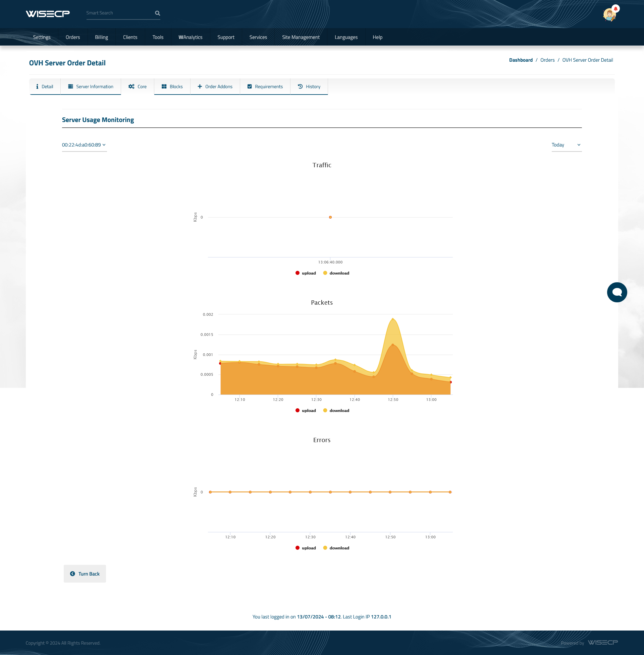This screenshot has height=655, width=644.
Task: Open the Orders menu
Action: [x=73, y=37]
